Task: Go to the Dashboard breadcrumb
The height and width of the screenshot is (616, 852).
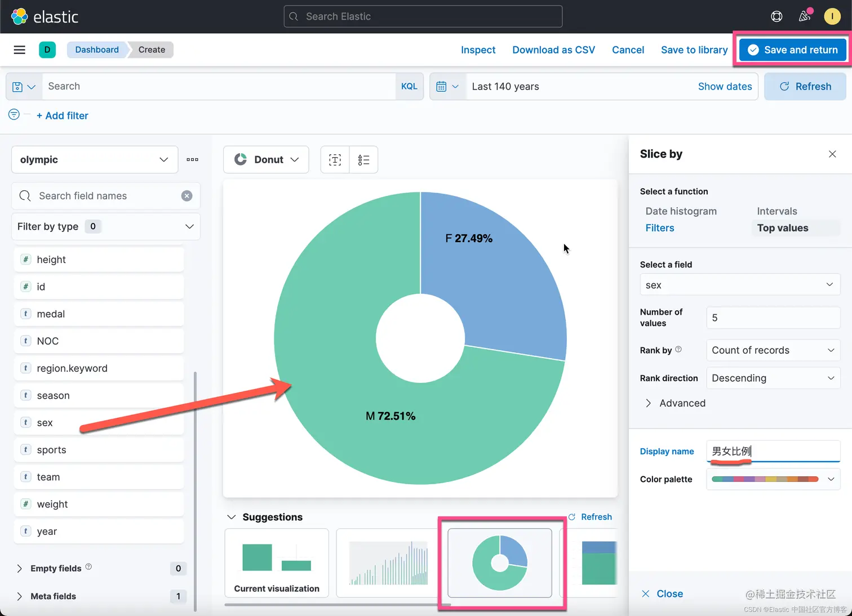Action: pyautogui.click(x=97, y=50)
